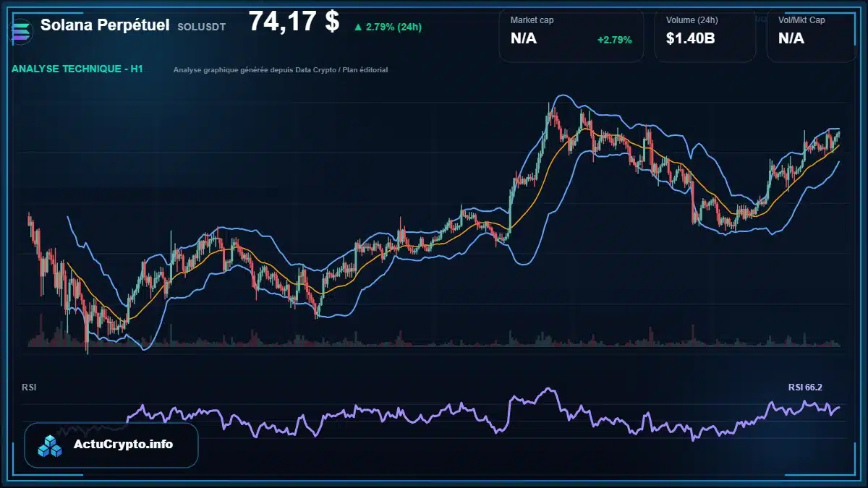Select the 'Solana Perpétuel' title
Viewport: 868px width, 488px height.
click(106, 25)
